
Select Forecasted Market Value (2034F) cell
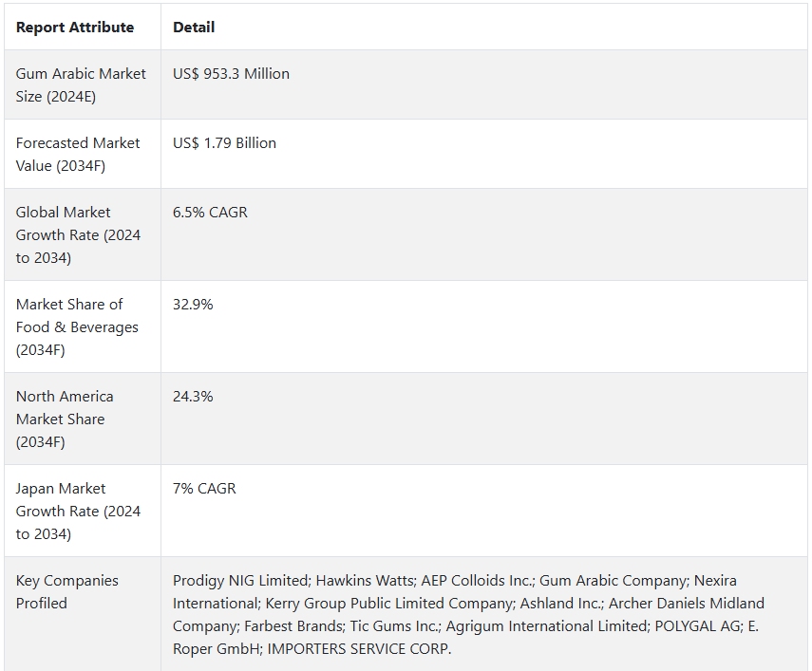83,154
